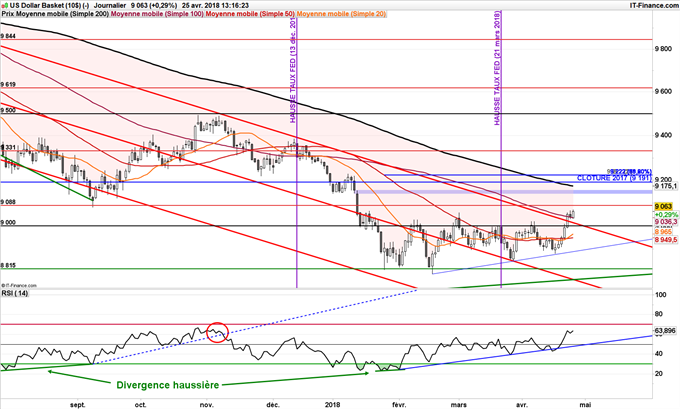Image resolution: width=680 pixels, height=409 pixels.
Task: Click the sept. date axis label
Action: click(x=78, y=405)
